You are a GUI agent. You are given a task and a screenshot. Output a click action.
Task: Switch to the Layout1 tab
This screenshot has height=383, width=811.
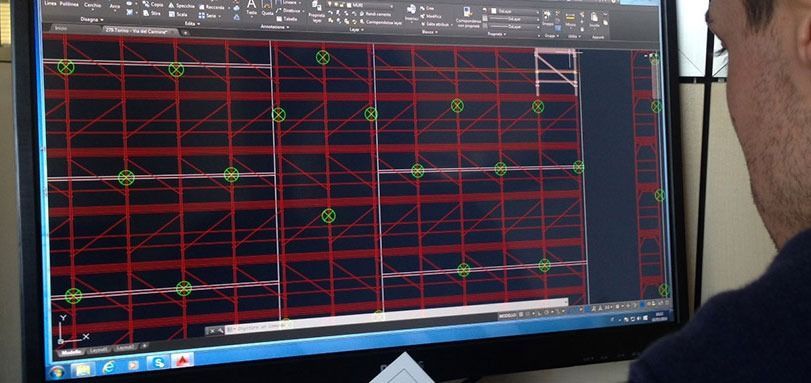99,350
